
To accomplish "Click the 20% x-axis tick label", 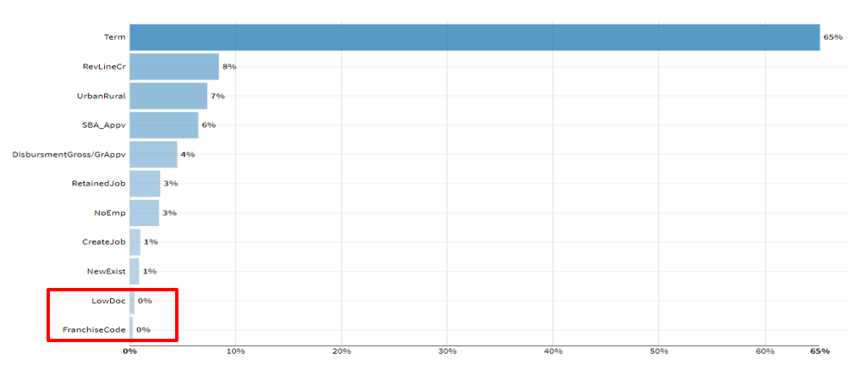I will click(342, 351).
